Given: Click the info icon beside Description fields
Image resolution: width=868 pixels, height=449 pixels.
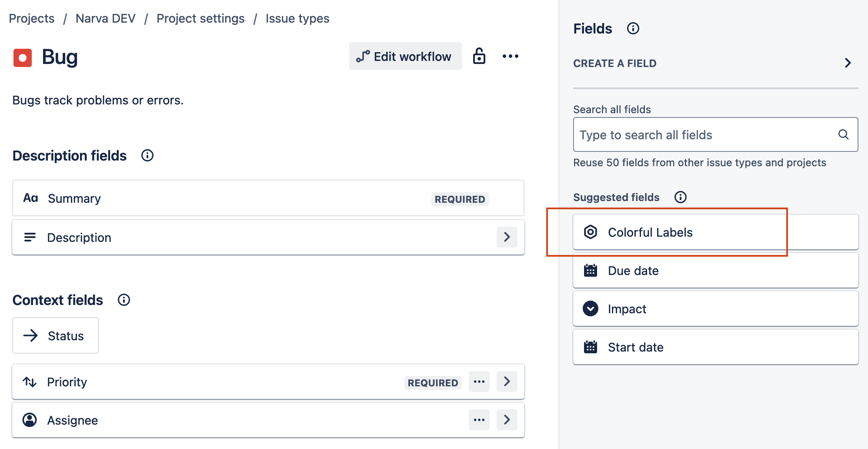Looking at the screenshot, I should coord(147,155).
